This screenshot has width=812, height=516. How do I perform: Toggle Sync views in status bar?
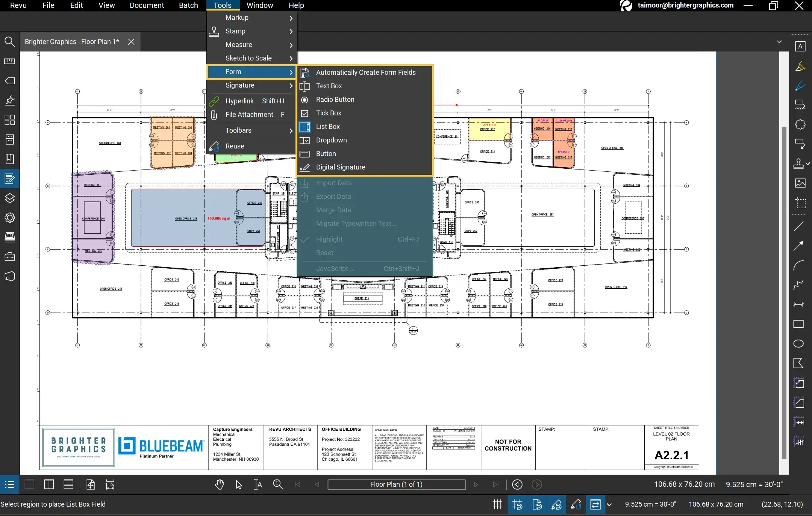[x=595, y=504]
